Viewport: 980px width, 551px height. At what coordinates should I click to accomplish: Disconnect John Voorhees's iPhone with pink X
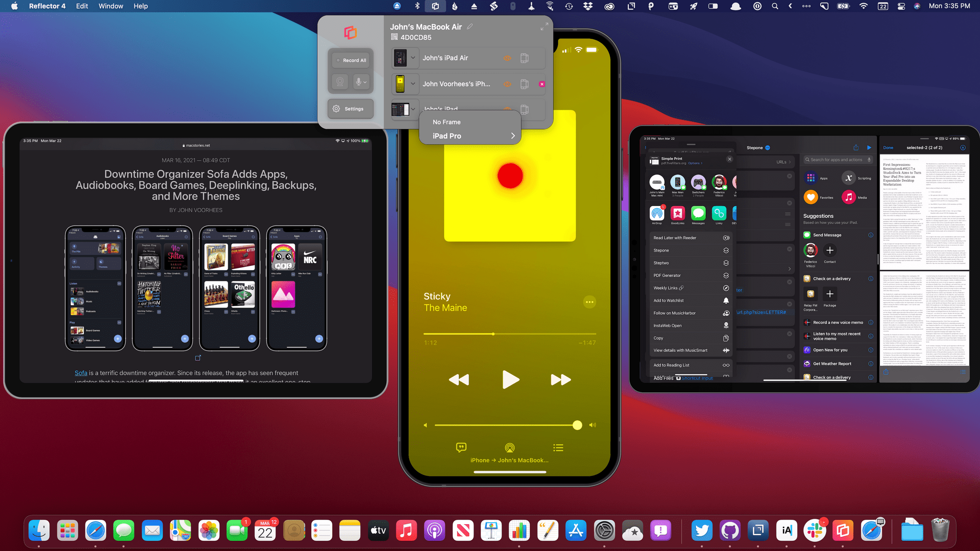tap(542, 84)
